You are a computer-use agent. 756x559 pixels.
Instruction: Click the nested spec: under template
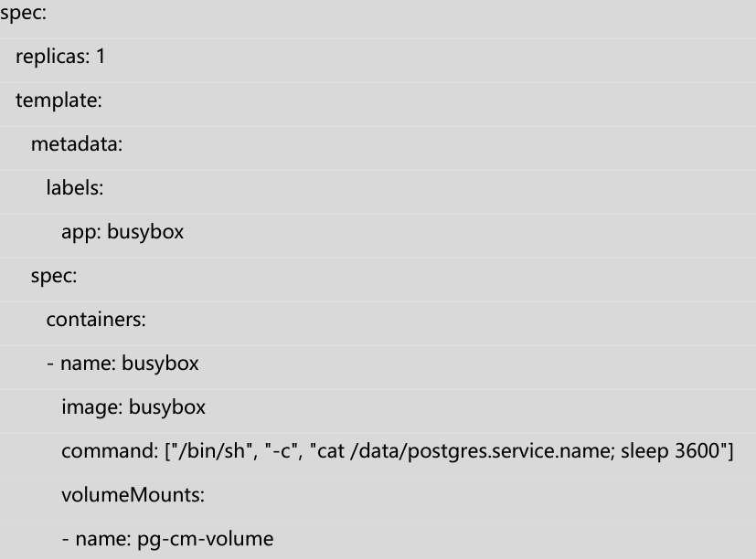click(x=53, y=276)
